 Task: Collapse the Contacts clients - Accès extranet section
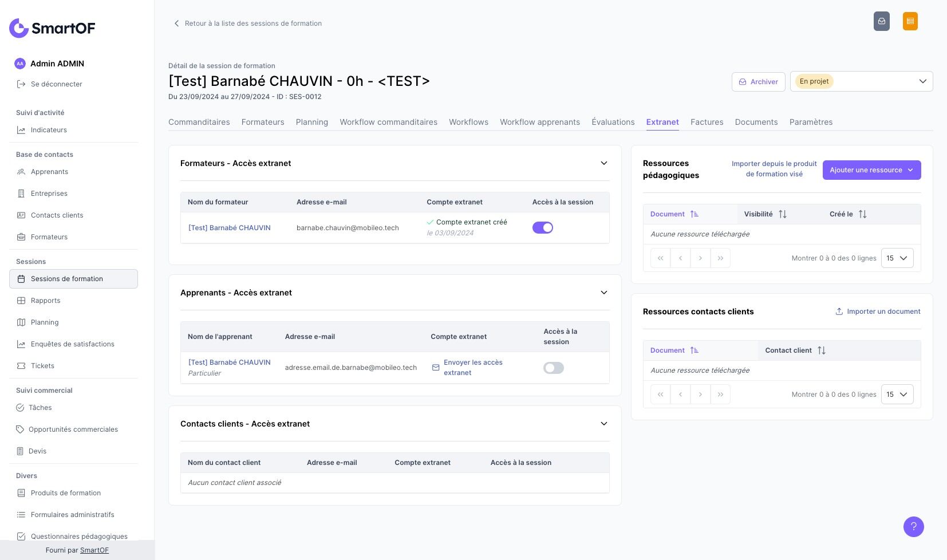[x=603, y=424]
